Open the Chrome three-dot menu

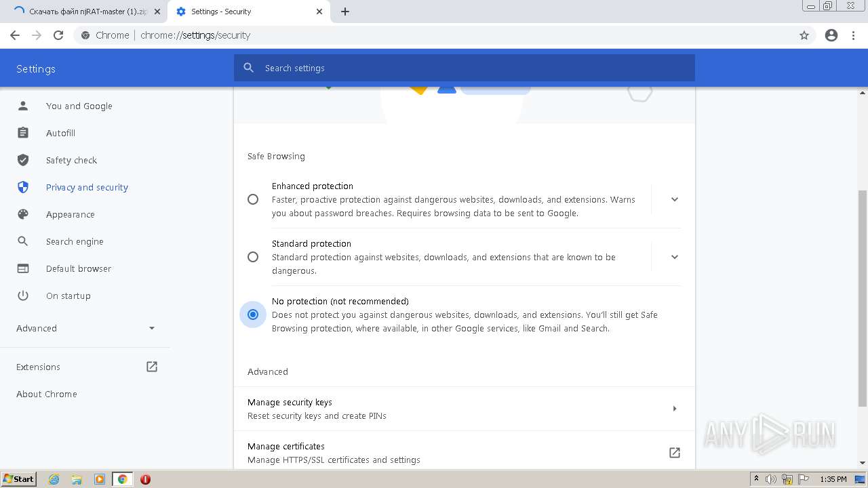[854, 35]
